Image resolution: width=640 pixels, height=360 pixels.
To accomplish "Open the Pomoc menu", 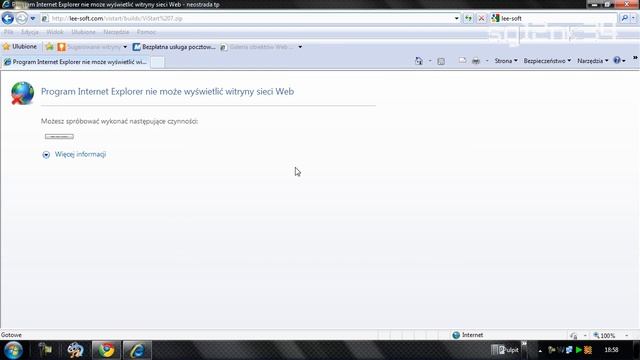I will pos(146,32).
